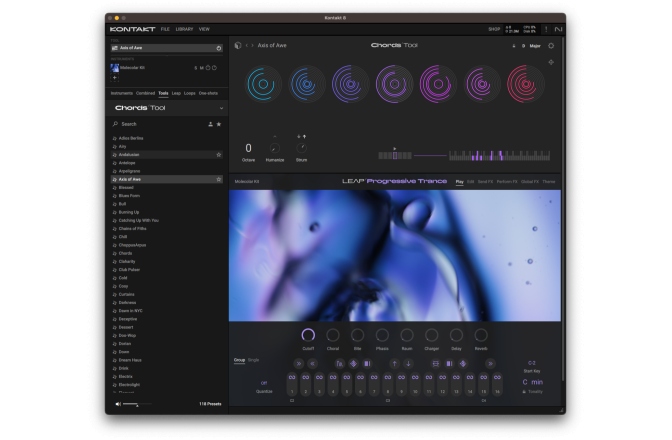This screenshot has width=672, height=440.
Task: Open the LIBRARY menu
Action: pos(184,29)
